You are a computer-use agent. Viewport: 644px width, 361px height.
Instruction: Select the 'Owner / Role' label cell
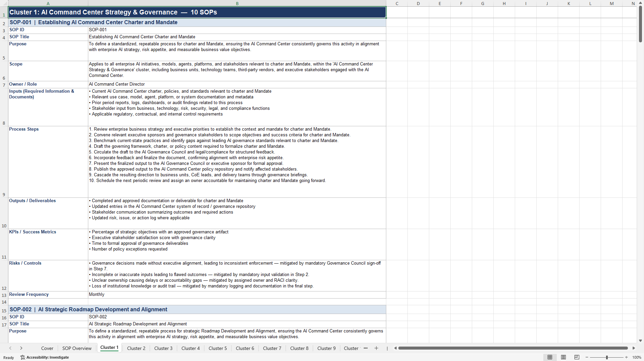[48, 84]
